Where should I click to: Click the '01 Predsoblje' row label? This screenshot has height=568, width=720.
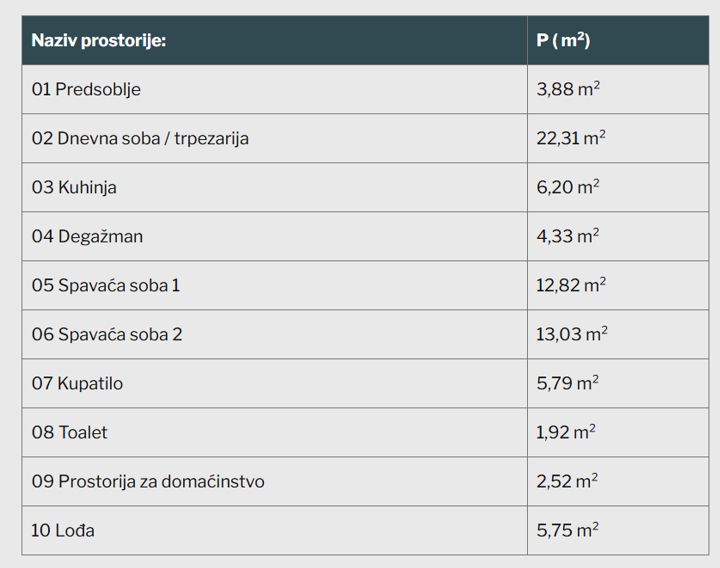[86, 89]
